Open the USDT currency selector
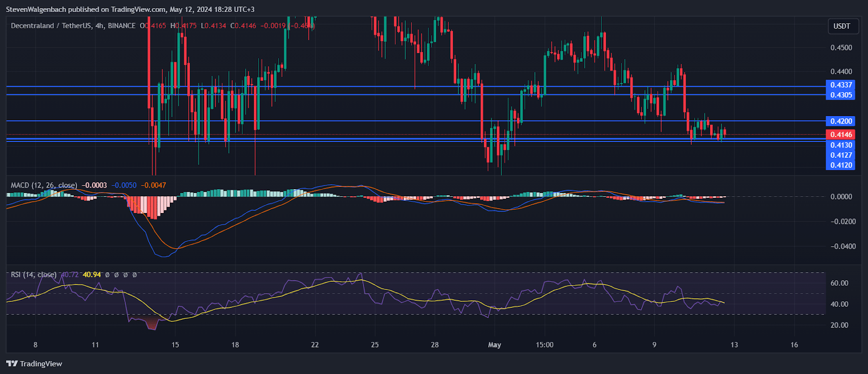Image resolution: width=868 pixels, height=374 pixels. click(x=841, y=26)
